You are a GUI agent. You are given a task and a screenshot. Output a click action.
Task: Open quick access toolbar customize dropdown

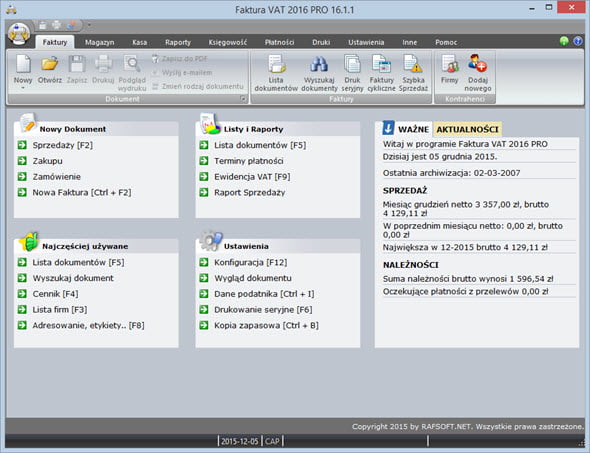click(89, 25)
